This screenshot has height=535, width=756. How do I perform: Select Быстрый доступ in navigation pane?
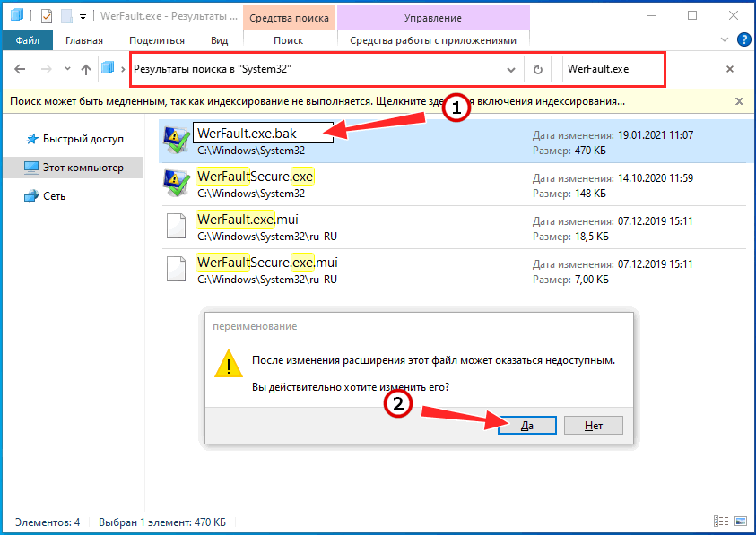(83, 139)
